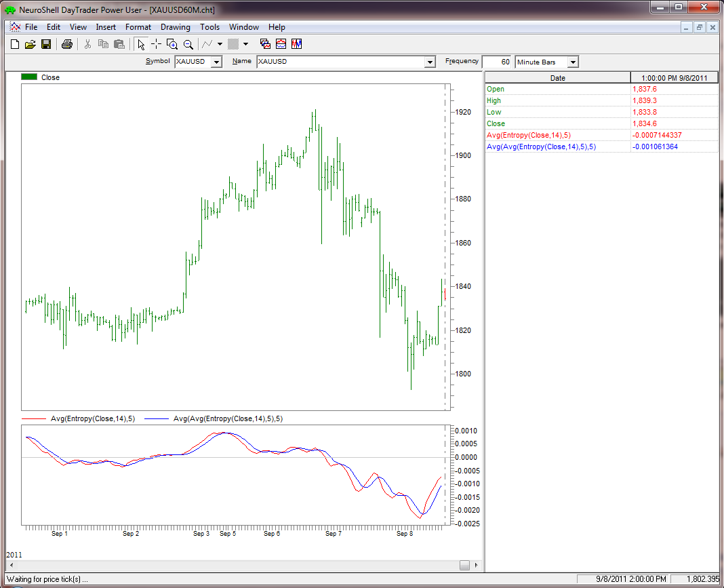Click the red-blue indicator wave icon
Screen dimensions: 724x588
tap(281, 44)
